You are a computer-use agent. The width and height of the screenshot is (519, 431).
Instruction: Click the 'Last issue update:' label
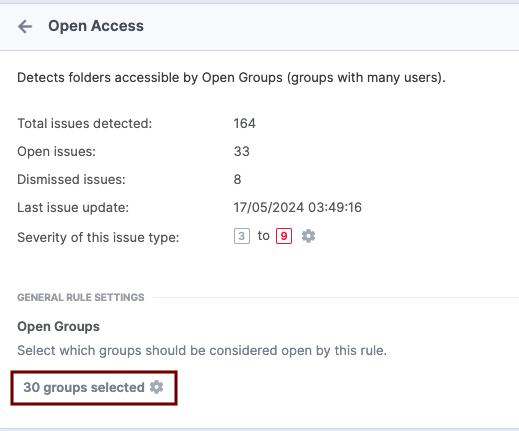[x=73, y=208]
